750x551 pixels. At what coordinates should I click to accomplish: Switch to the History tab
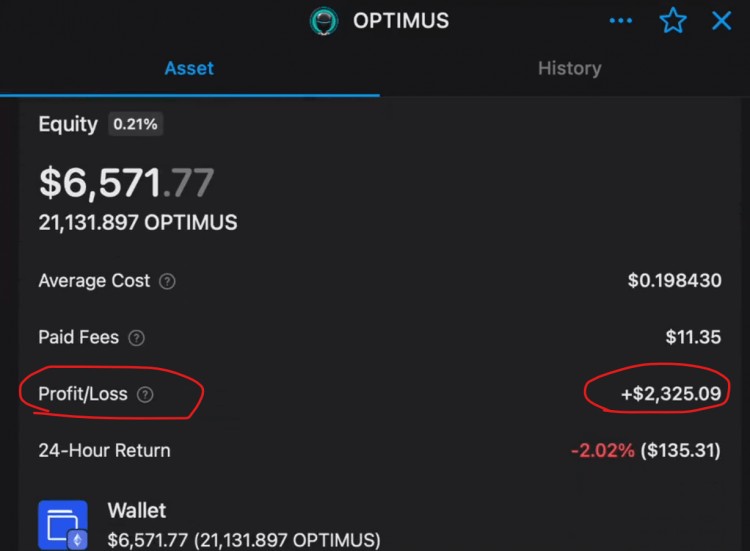coord(569,68)
